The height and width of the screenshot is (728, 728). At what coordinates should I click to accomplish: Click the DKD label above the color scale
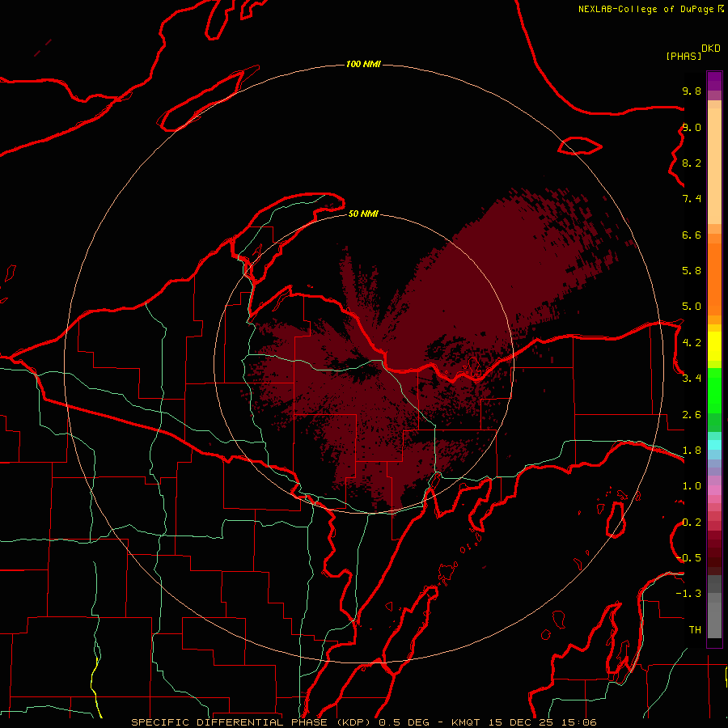[x=710, y=49]
